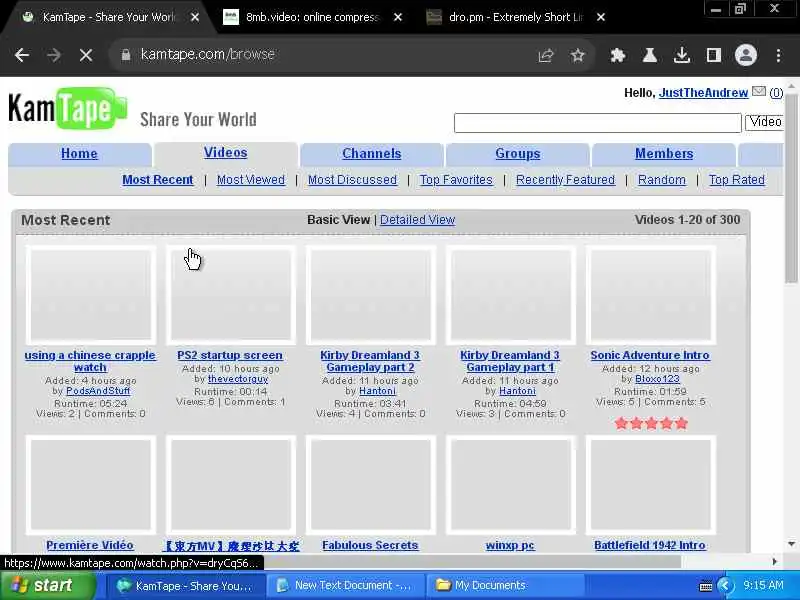Click the Most Discussed link

point(352,180)
